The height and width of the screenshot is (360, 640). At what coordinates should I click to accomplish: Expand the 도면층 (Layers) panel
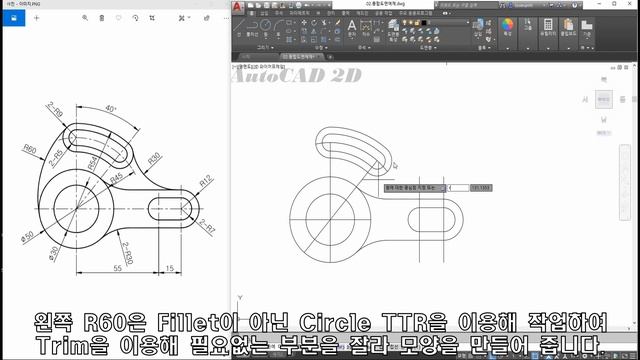pyautogui.click(x=428, y=48)
